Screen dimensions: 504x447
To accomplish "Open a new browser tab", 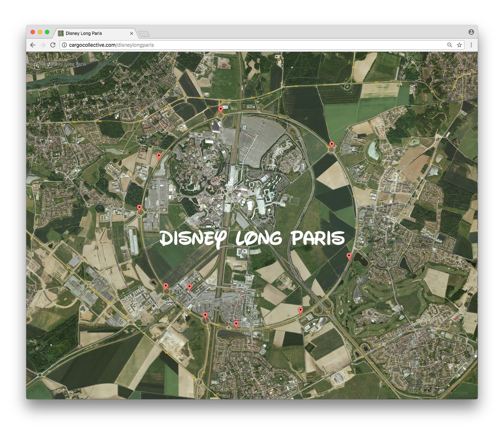I will click(144, 34).
